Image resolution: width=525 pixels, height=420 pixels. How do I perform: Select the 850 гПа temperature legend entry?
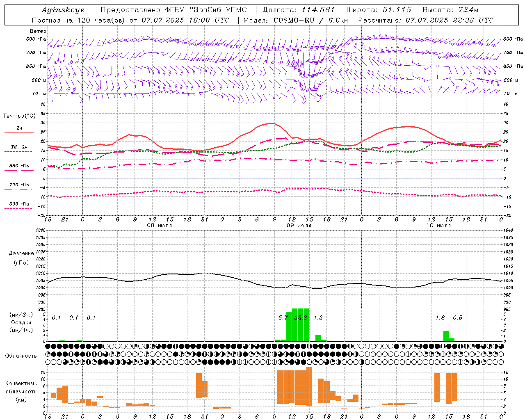coord(19,166)
